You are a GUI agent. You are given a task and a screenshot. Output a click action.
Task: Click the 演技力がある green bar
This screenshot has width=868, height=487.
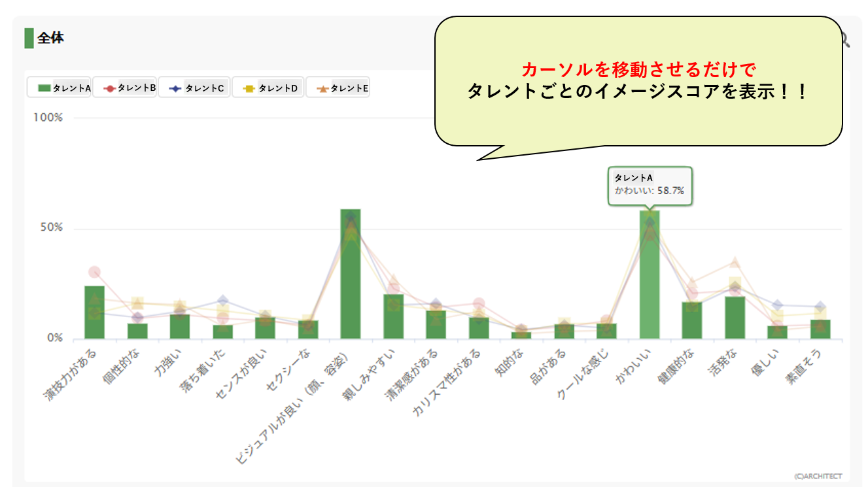94,312
